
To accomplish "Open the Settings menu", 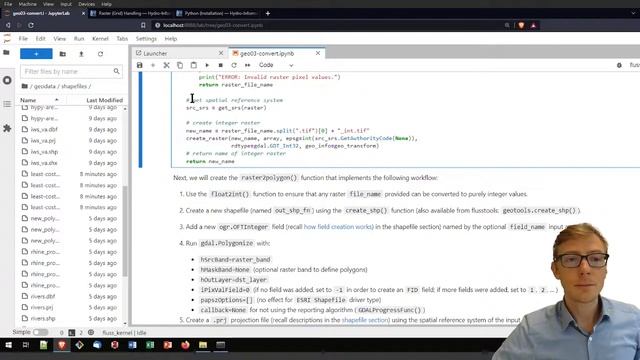I will click(x=146, y=39).
